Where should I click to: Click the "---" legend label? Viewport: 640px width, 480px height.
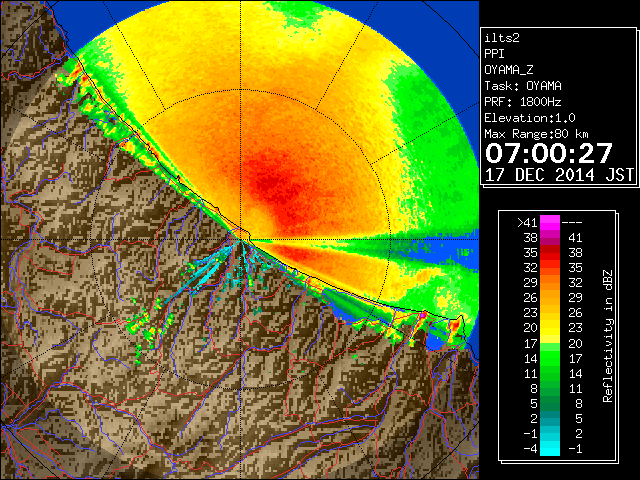(x=572, y=223)
